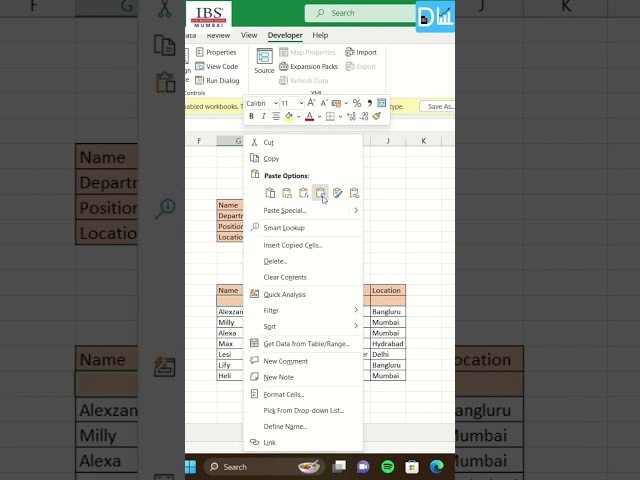Open Format Cells from the context menu
Screen dimensions: 640x480
[303, 394]
